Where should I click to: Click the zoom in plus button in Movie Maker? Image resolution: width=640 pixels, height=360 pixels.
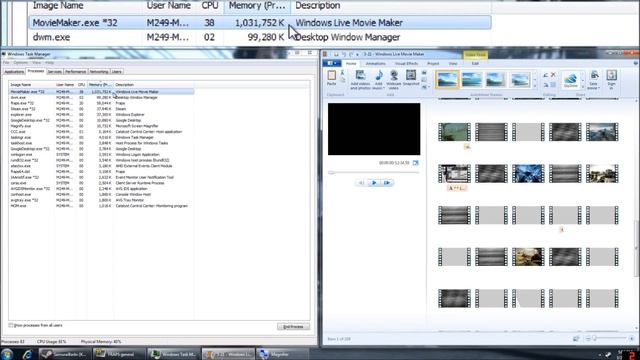pyautogui.click(x=631, y=339)
